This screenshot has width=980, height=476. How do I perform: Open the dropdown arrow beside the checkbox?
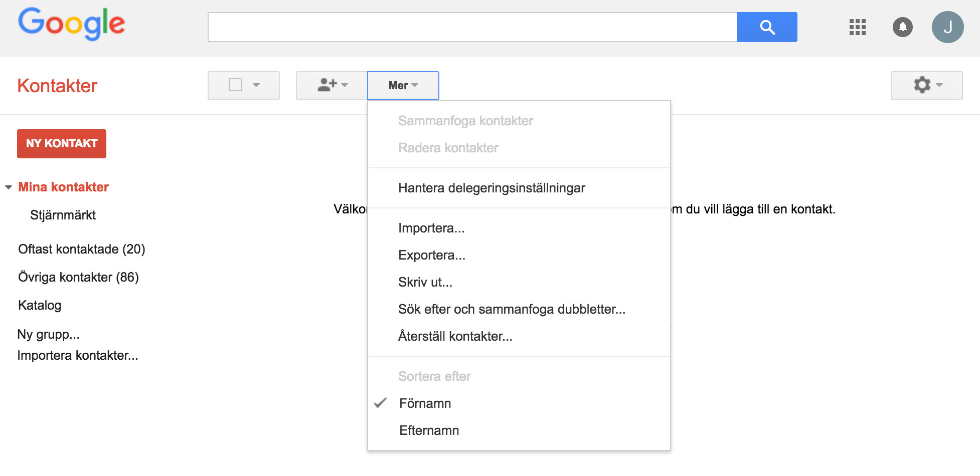256,85
